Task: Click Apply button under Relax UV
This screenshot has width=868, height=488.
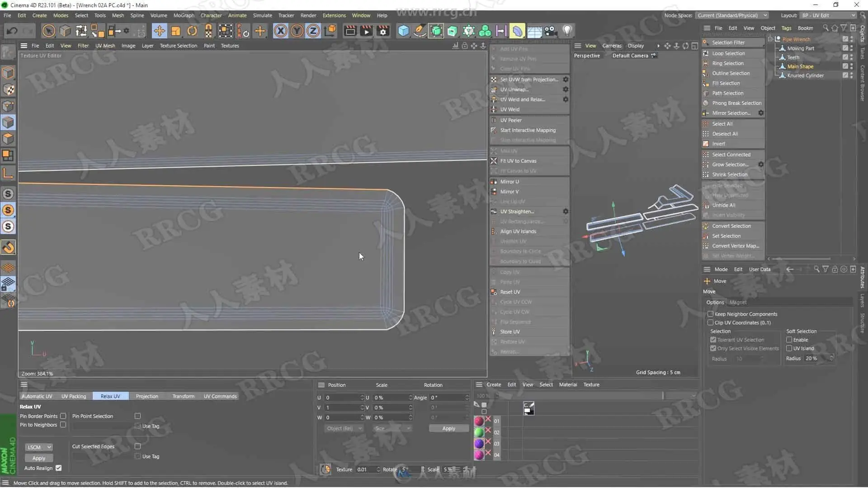Action: 39,458
